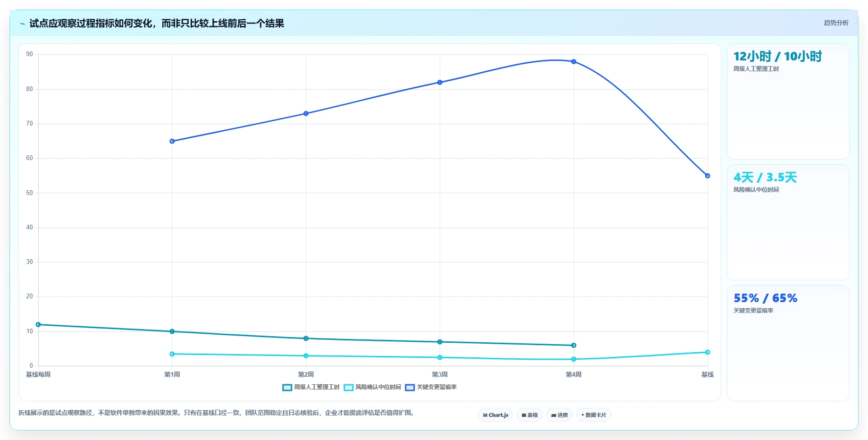Image resolution: width=868 pixels, height=440 pixels.
Task: Click the 关键变更留痕率 point at 基线 (55)
Action: [x=707, y=176]
